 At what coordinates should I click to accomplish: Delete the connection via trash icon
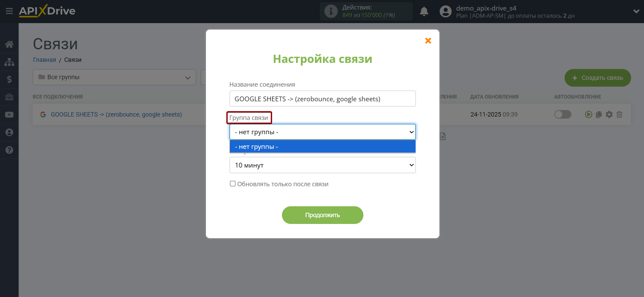619,115
